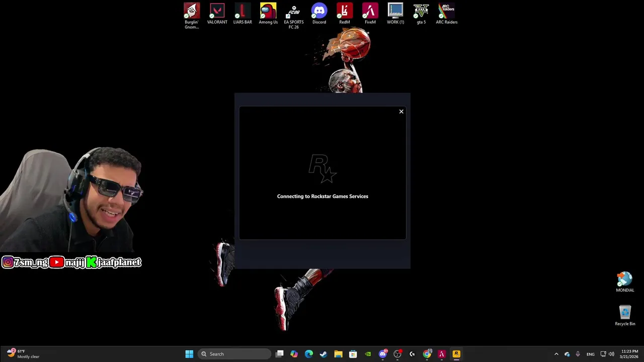Show hidden system tray icons
The width and height of the screenshot is (644, 362).
(x=556, y=354)
